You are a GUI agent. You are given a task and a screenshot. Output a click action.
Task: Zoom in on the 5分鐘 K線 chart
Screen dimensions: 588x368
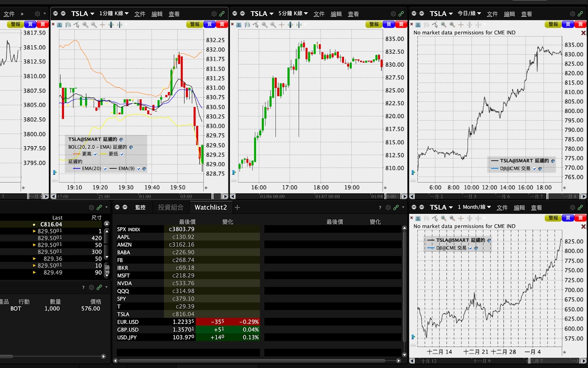click(x=265, y=25)
